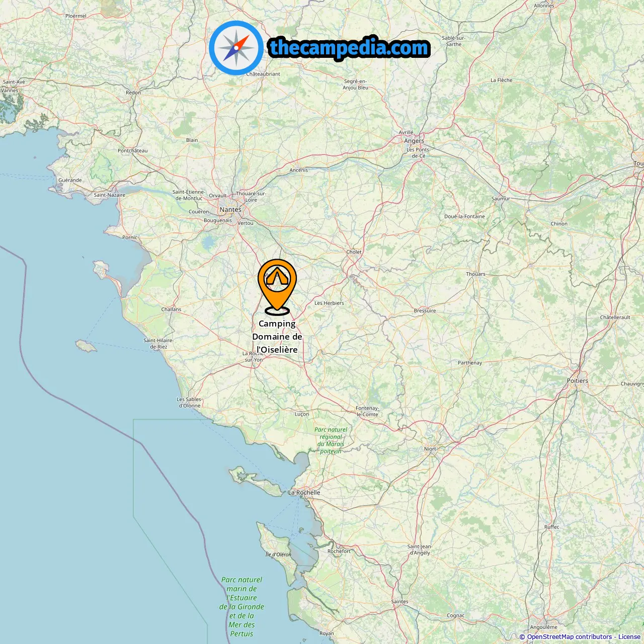This screenshot has width=644, height=644.
Task: Click the Bressuire town label
Action: (x=425, y=311)
